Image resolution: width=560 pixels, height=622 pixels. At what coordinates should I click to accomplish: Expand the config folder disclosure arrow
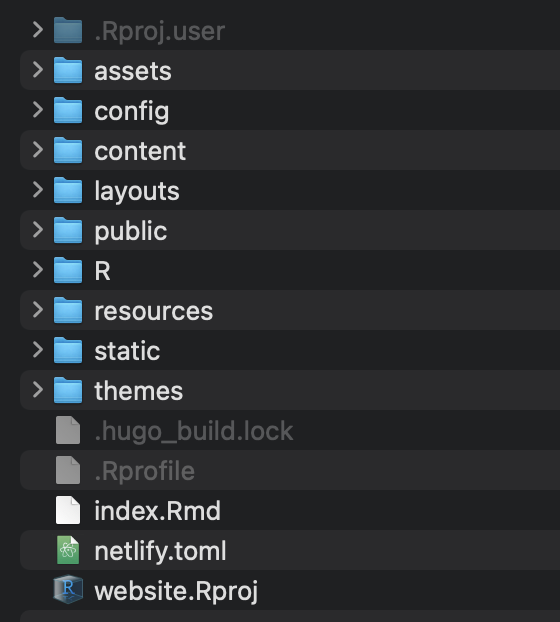tap(38, 110)
